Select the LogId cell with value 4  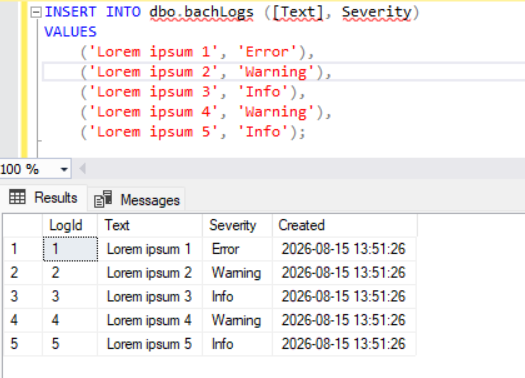point(70,320)
